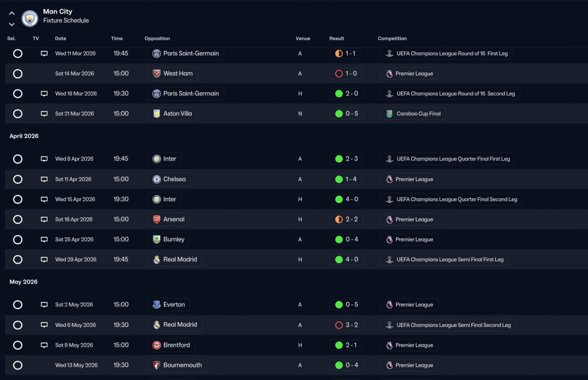Select the Arsenal fixture row circle
The image size is (588, 380).
17,219
